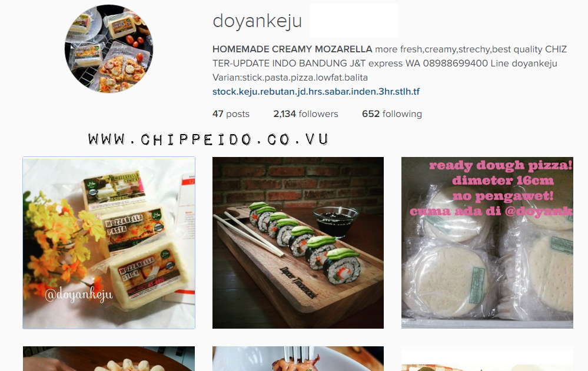Open the doyankeju profile picture

[109, 49]
